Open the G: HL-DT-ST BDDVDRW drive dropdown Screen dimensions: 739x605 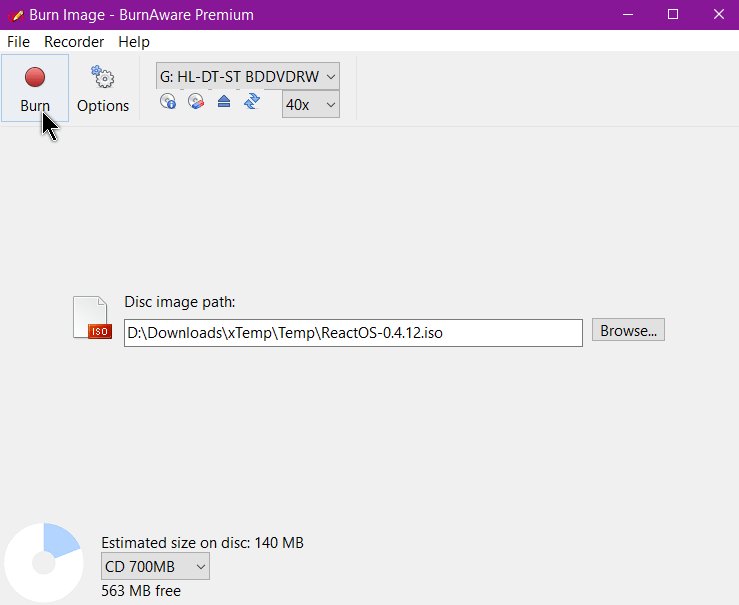247,76
